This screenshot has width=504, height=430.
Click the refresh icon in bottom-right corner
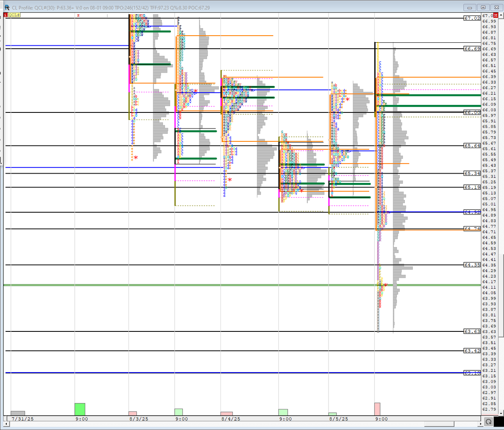pyautogui.click(x=488, y=421)
